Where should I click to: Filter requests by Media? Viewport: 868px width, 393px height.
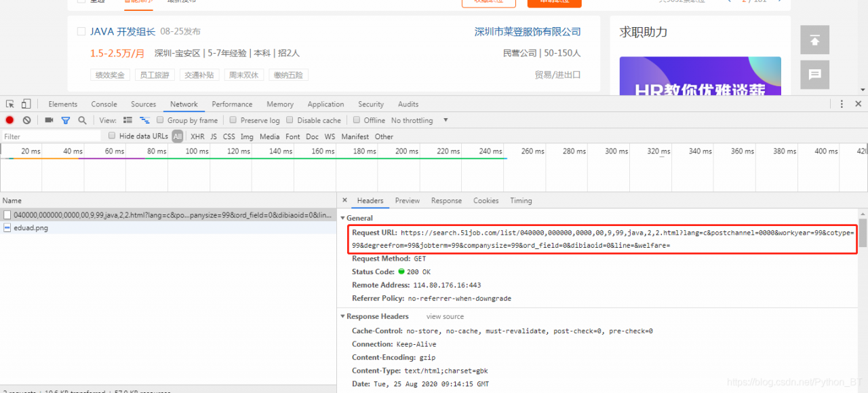tap(269, 136)
